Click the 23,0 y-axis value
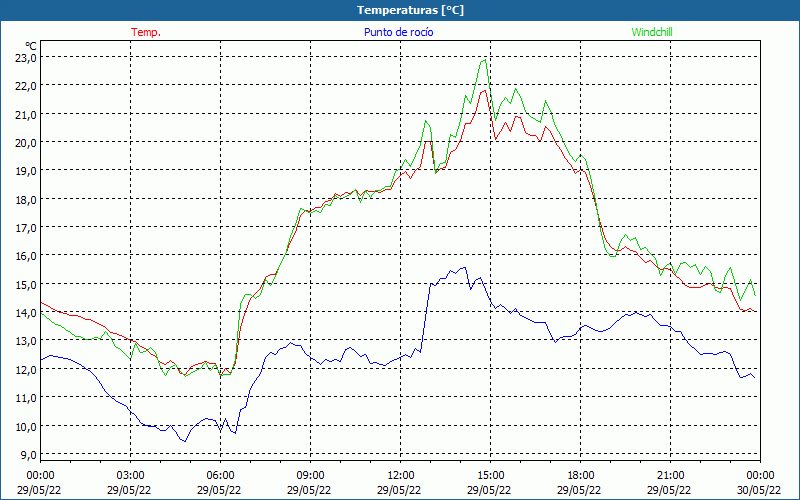The width and height of the screenshot is (800, 500). point(26,58)
